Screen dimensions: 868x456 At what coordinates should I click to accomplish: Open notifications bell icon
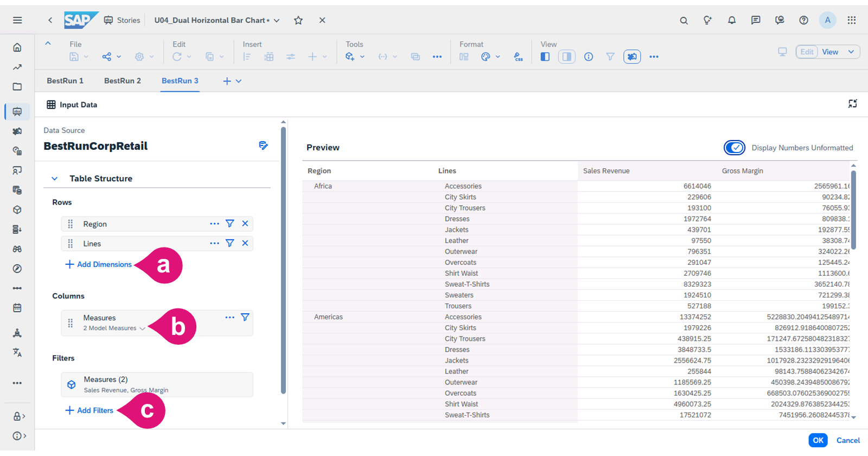coord(732,20)
